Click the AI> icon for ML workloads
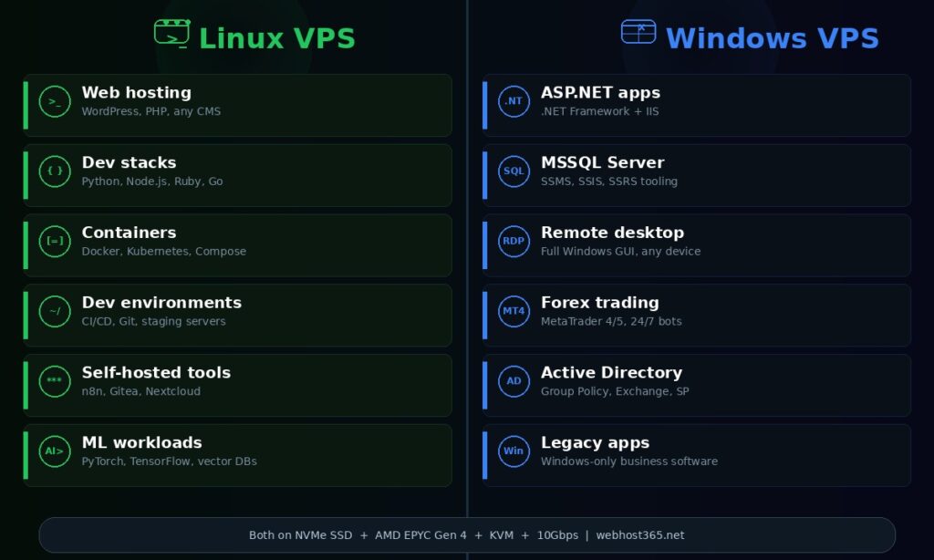The height and width of the screenshot is (560, 934). 55,451
